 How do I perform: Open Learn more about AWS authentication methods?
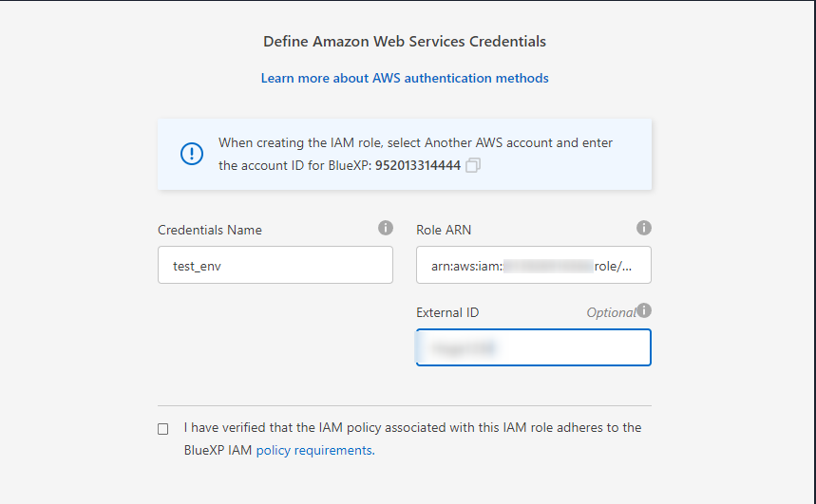coord(405,78)
